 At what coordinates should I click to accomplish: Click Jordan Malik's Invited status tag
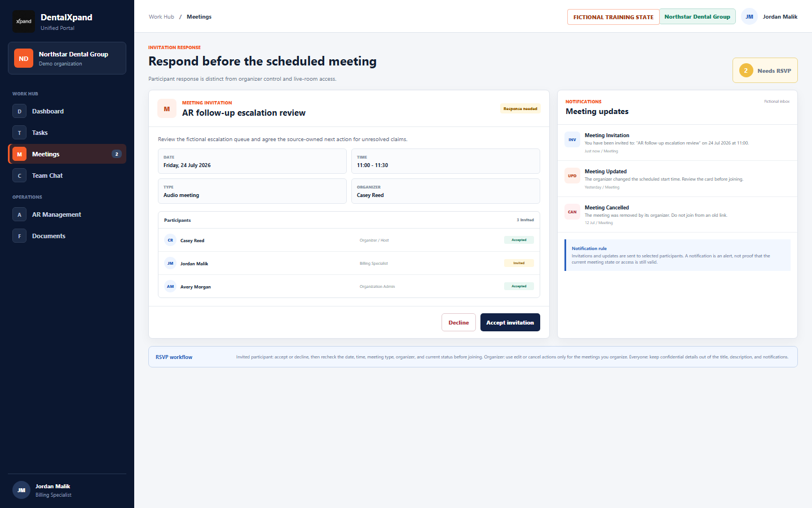519,263
